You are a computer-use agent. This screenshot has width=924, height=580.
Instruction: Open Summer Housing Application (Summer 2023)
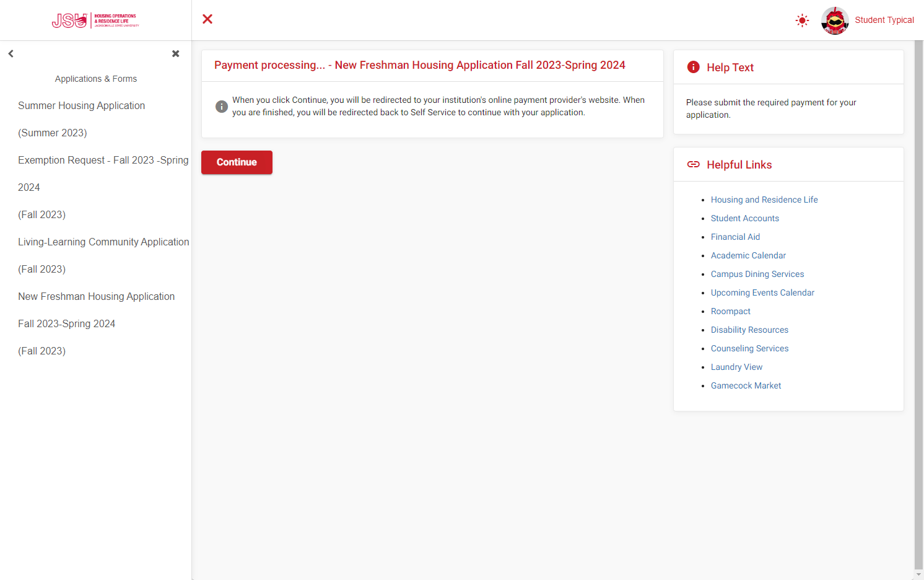[81, 119]
